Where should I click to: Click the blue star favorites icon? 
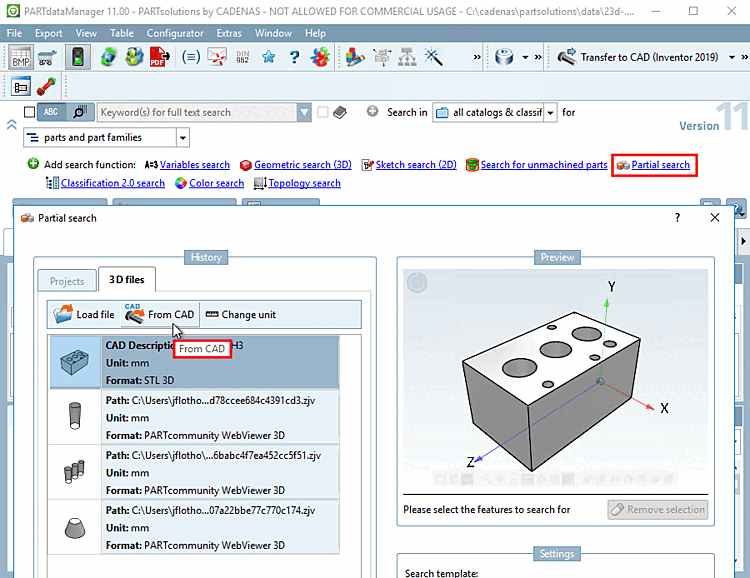click(x=268, y=57)
